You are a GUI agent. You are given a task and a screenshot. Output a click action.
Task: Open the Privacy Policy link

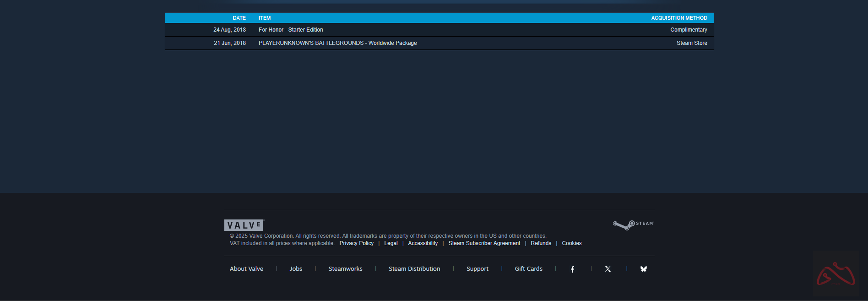click(x=356, y=243)
